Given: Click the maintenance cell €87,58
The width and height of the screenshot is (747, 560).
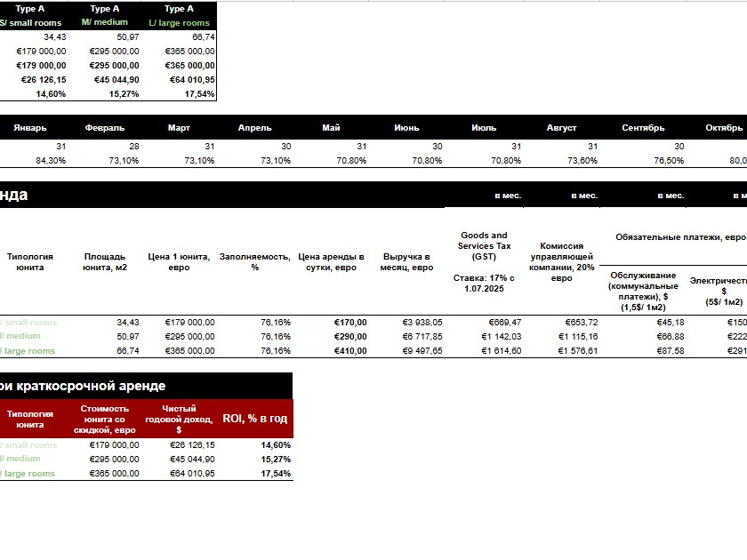Looking at the screenshot, I should pyautogui.click(x=671, y=351).
